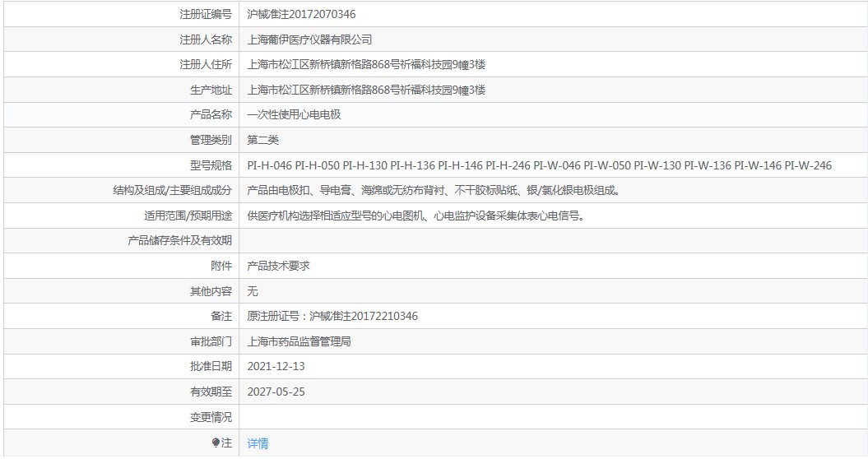
Task: Click the 其他内容 label
Action: tap(211, 291)
